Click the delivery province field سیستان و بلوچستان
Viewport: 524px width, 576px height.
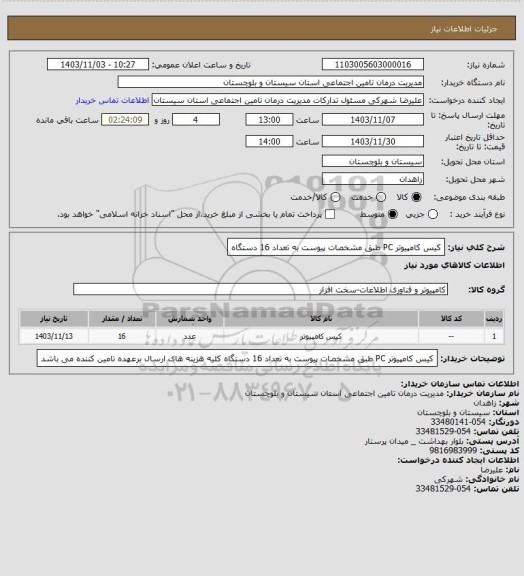tap(373, 161)
